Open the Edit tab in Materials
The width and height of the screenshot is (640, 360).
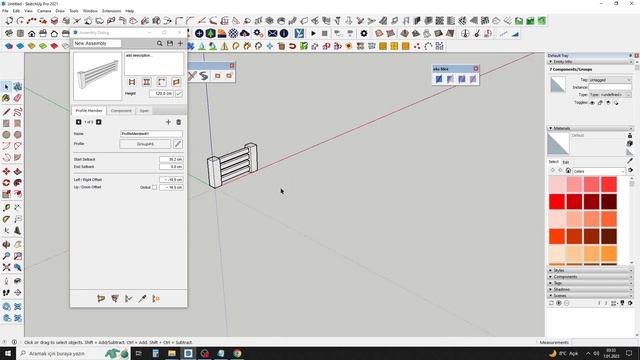(x=566, y=162)
